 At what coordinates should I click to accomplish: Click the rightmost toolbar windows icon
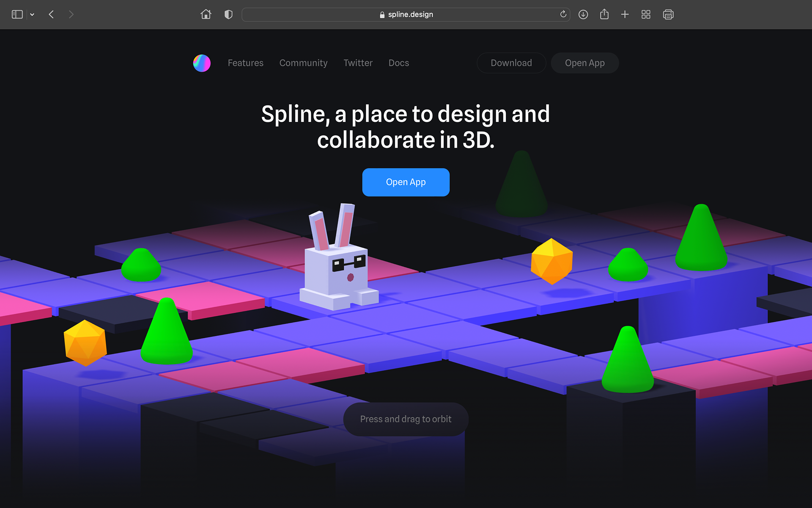(x=668, y=14)
